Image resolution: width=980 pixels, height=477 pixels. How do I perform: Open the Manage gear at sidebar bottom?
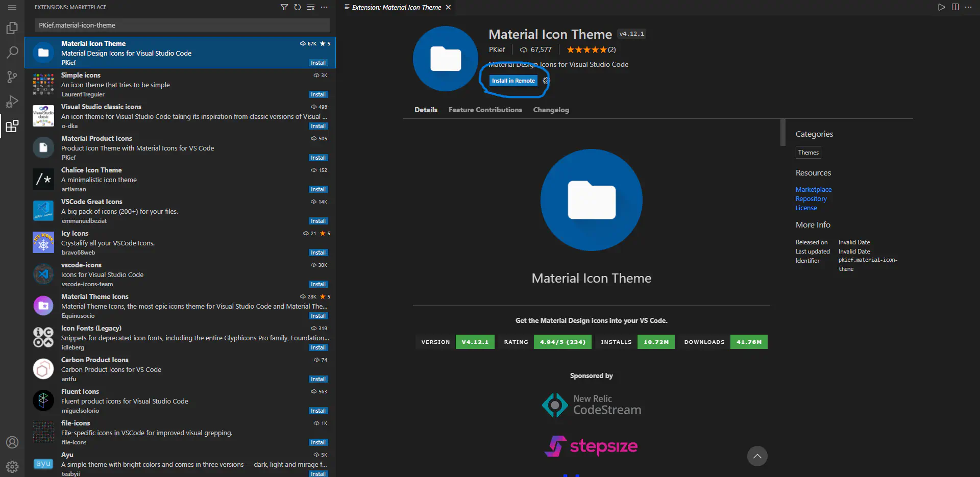point(12,466)
